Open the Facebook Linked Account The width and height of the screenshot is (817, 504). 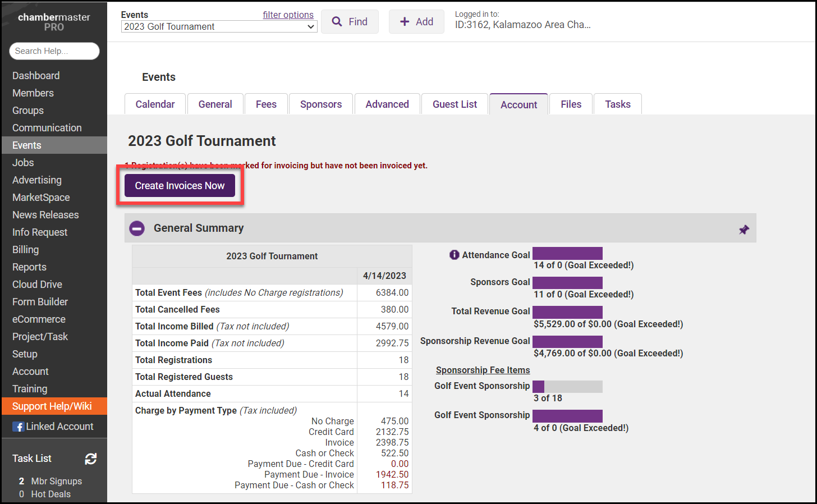[x=53, y=427]
